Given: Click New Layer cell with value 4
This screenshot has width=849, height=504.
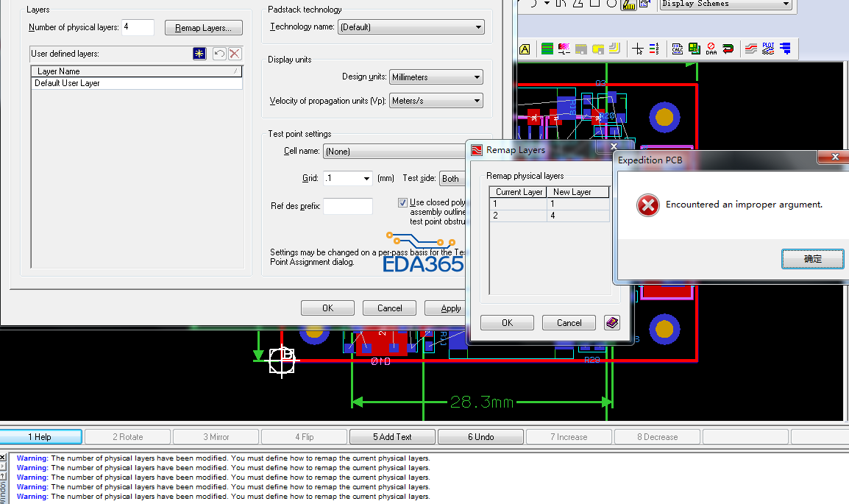Looking at the screenshot, I should pos(578,216).
